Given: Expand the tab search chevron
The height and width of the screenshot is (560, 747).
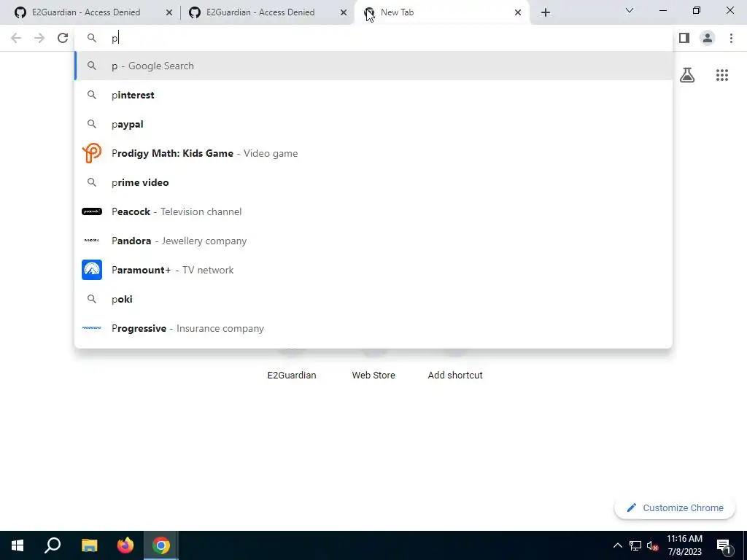Looking at the screenshot, I should 630,10.
